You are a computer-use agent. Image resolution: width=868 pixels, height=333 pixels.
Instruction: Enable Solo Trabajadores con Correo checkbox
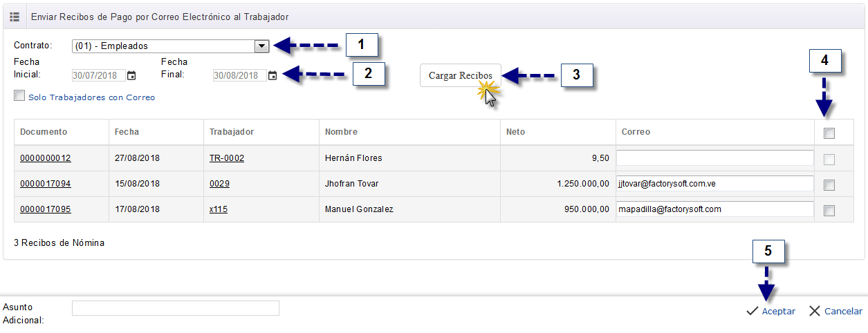[19, 96]
